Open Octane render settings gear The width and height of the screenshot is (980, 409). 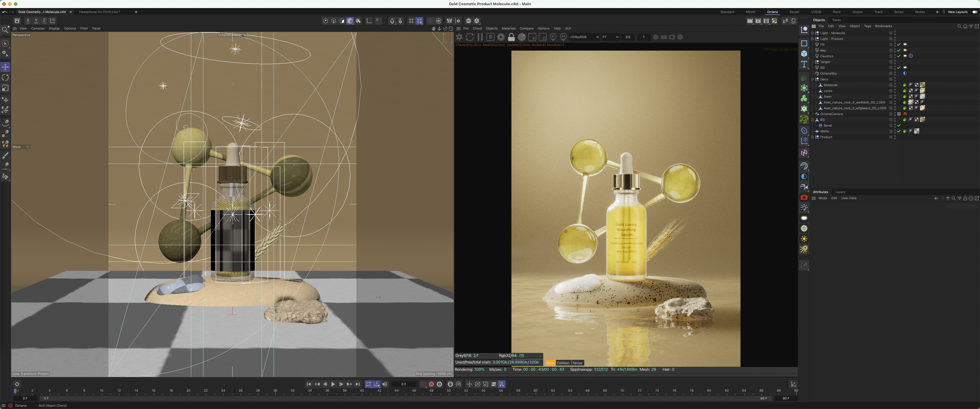501,37
